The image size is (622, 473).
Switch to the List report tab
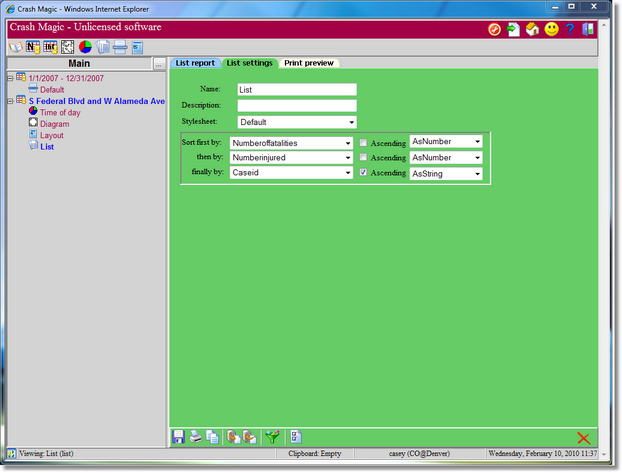195,63
